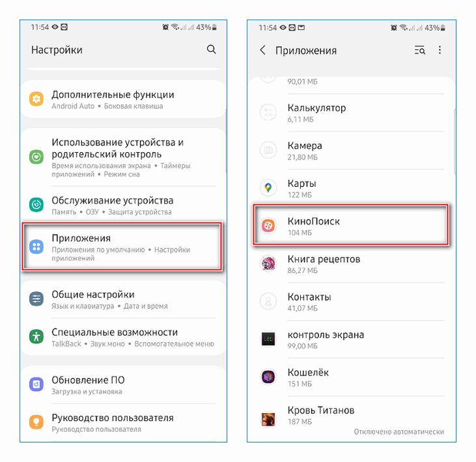Select Книга рецептов in app list
476x462 pixels.
coord(352,264)
